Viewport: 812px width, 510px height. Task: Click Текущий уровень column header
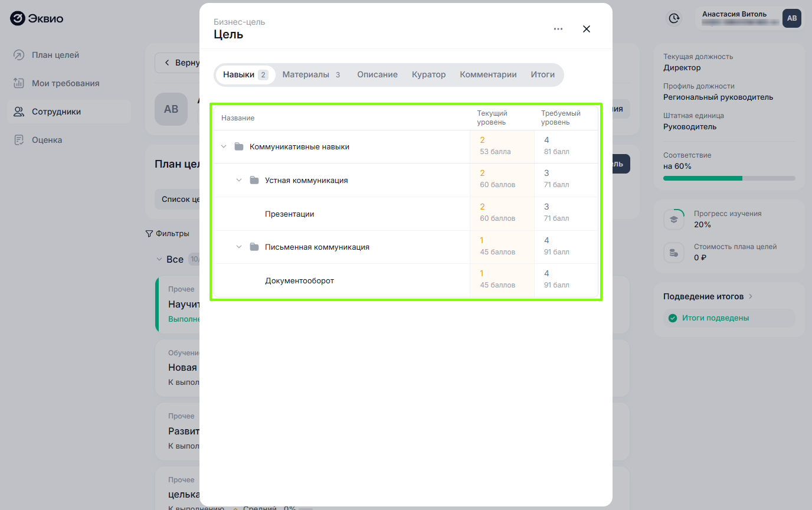492,118
